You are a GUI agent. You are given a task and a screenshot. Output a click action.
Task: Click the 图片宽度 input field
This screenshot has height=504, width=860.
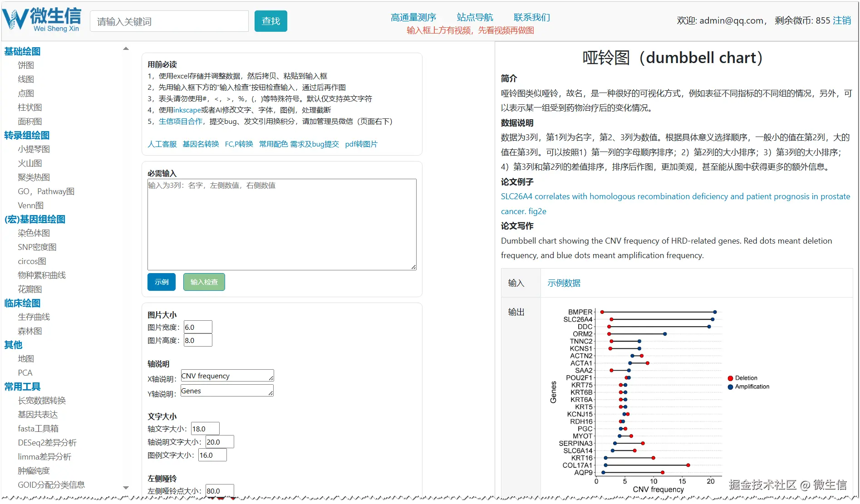(198, 327)
